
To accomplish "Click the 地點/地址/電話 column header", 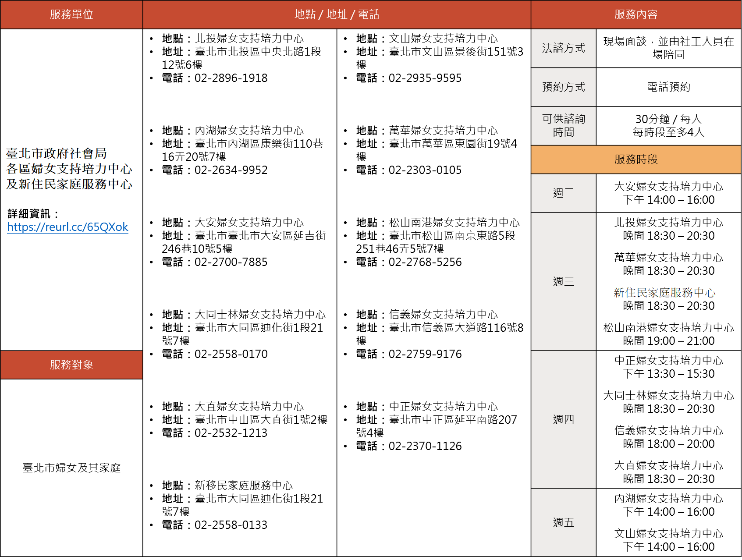I will pyautogui.click(x=337, y=14).
